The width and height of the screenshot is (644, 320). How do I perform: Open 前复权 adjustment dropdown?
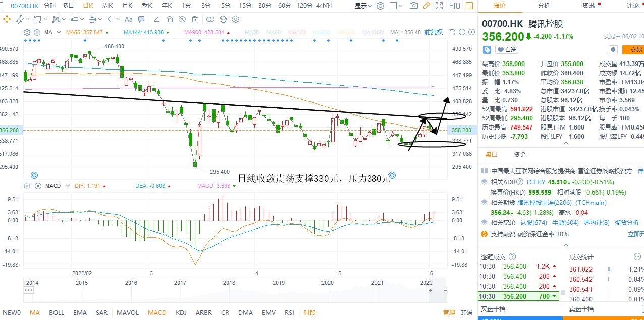(x=434, y=32)
